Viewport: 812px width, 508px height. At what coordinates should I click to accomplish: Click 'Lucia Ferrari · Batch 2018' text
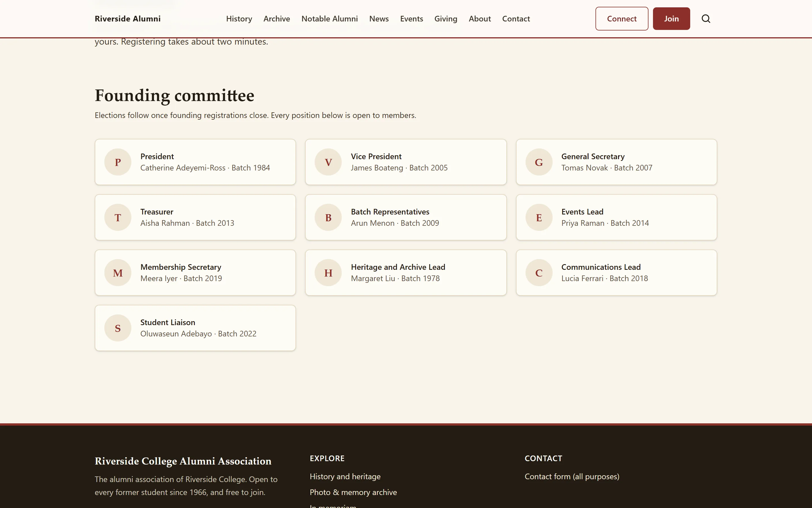(605, 279)
